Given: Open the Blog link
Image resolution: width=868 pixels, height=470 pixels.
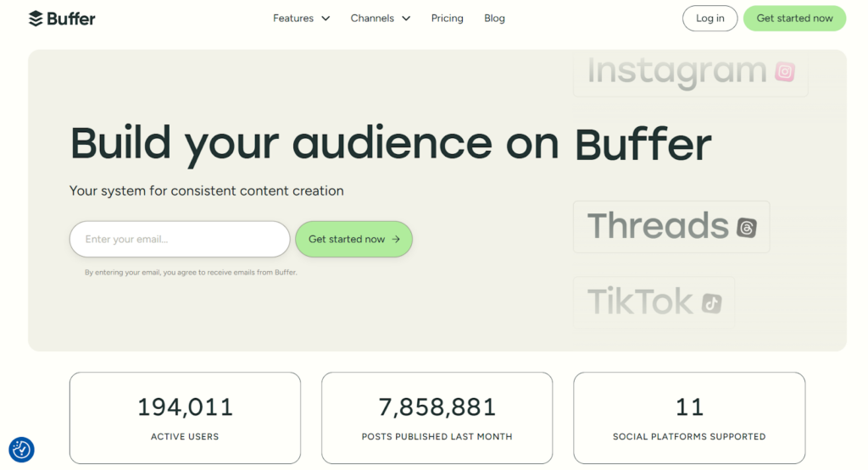Looking at the screenshot, I should tap(494, 19).
